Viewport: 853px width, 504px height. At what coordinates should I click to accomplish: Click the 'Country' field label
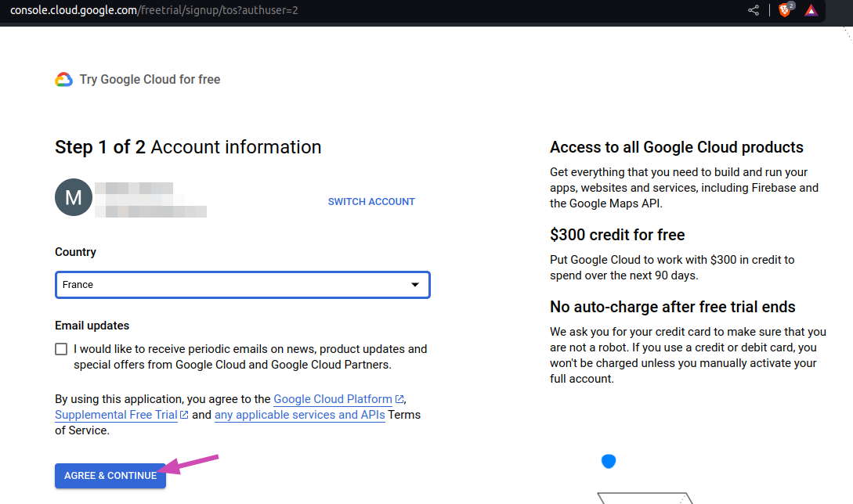pyautogui.click(x=76, y=252)
